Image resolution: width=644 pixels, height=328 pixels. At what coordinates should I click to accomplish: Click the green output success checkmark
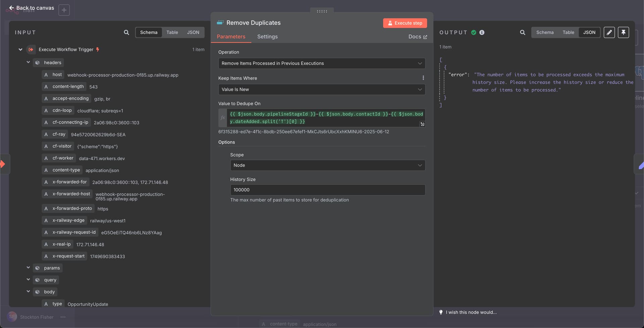point(474,33)
